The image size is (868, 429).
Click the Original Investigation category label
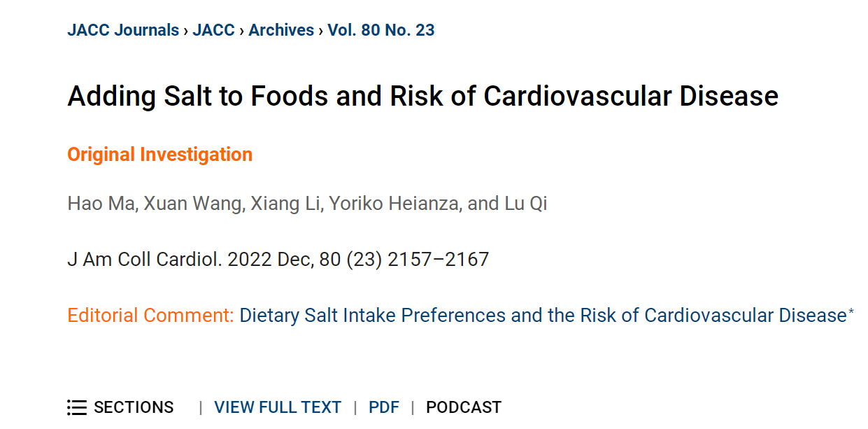[x=160, y=155]
